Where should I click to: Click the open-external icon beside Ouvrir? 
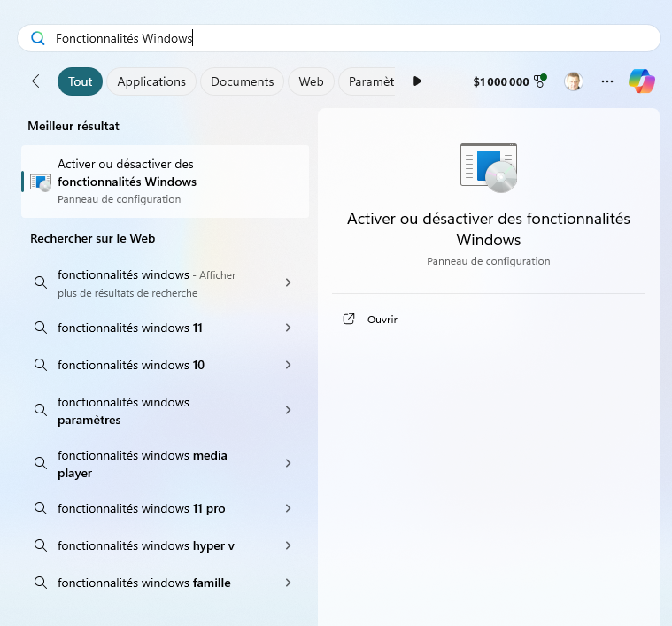349,320
